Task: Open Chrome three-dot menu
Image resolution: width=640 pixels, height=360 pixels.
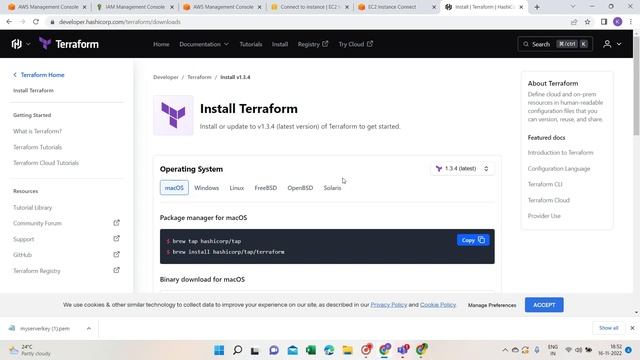Action: pyautogui.click(x=631, y=22)
